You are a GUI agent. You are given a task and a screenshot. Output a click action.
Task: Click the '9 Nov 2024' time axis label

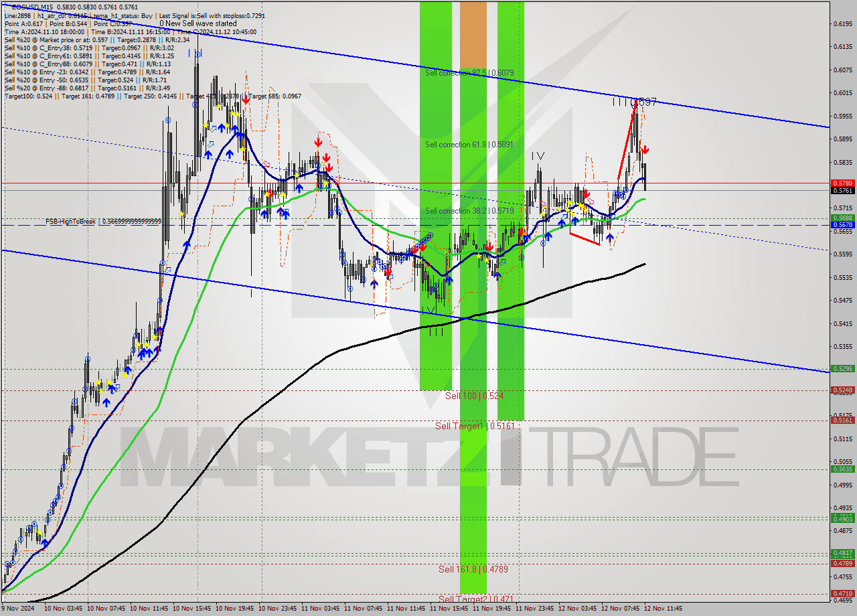coord(18,609)
